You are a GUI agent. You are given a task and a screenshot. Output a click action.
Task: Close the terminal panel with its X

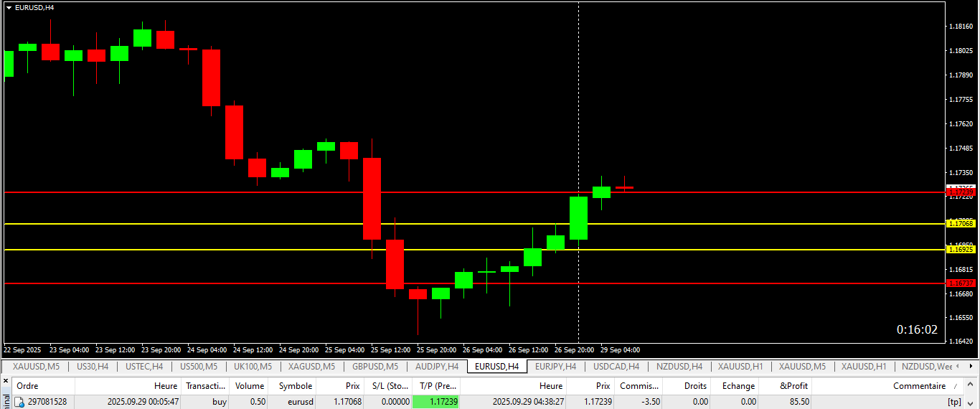click(x=4, y=380)
